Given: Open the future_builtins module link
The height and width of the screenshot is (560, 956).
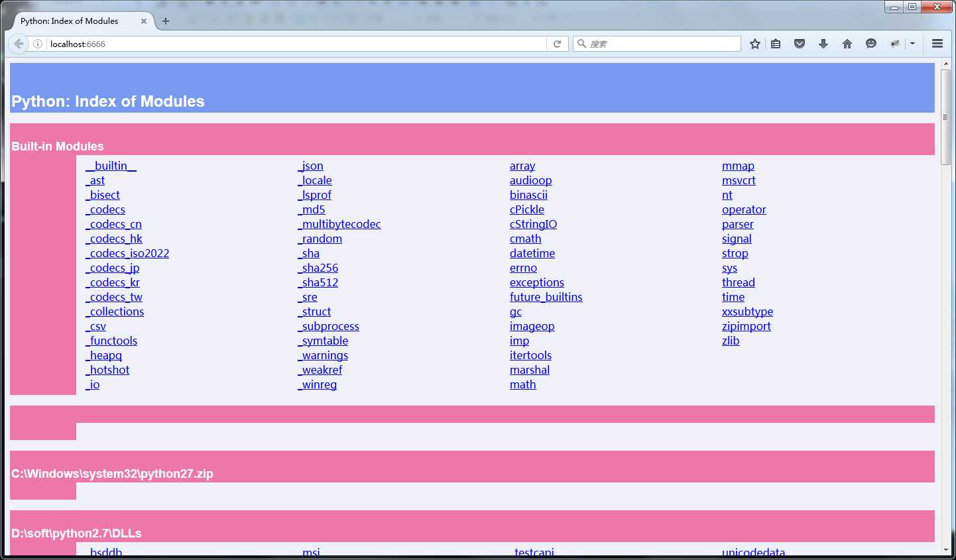Looking at the screenshot, I should (546, 297).
